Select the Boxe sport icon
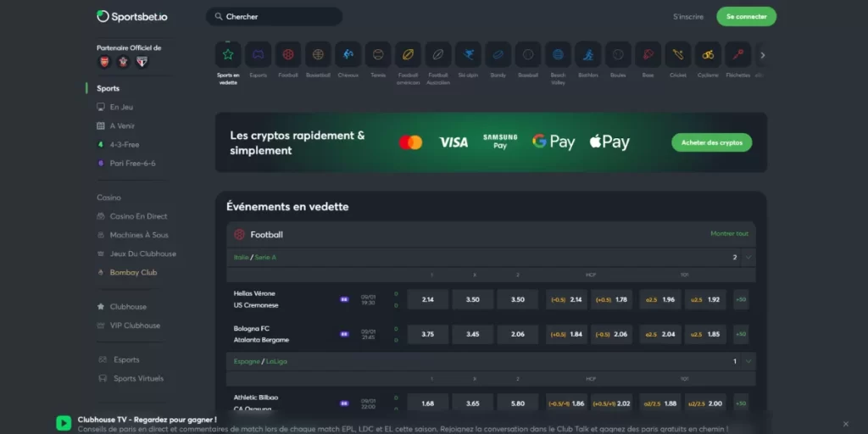The image size is (868, 434). 648,54
